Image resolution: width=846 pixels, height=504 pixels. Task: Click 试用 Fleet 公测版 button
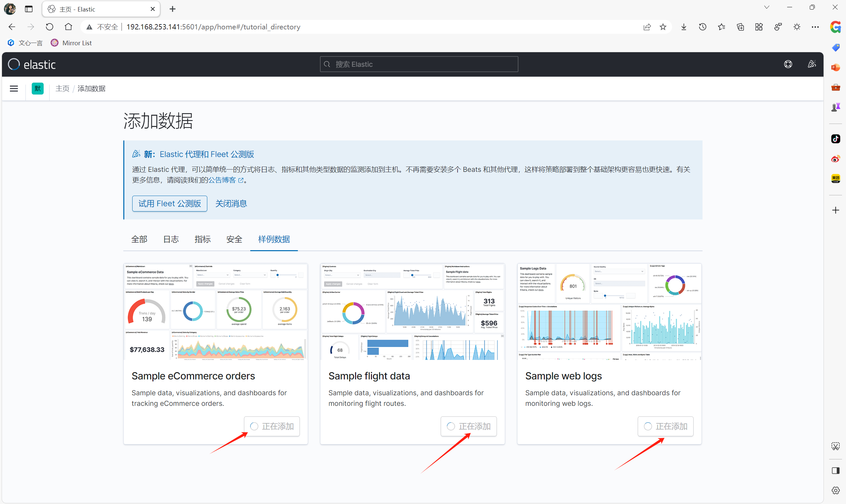pyautogui.click(x=170, y=204)
